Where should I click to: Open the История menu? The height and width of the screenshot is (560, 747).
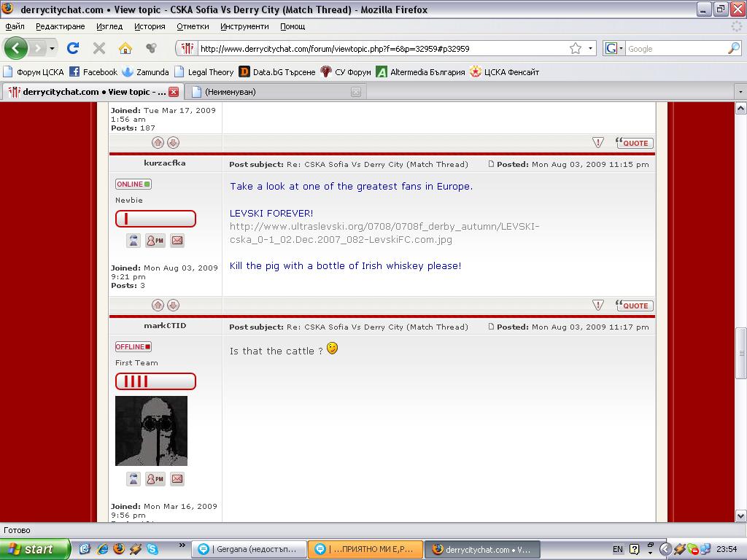pos(150,26)
